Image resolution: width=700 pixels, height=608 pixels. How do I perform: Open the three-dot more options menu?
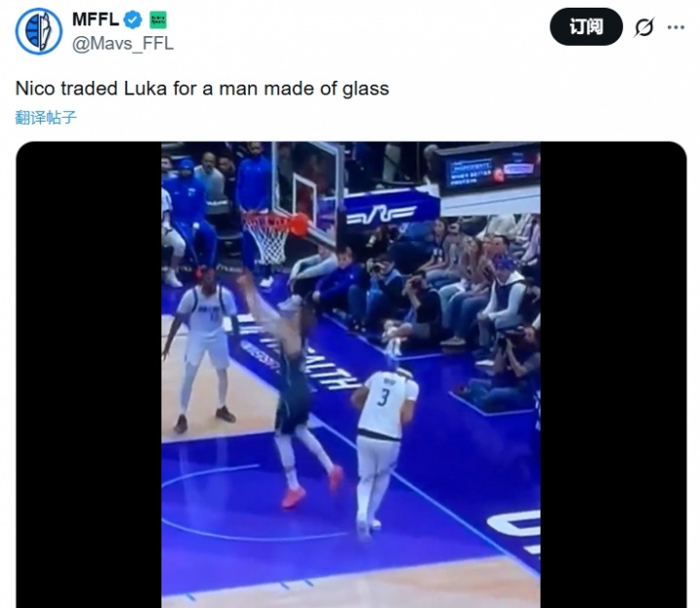coord(676,27)
